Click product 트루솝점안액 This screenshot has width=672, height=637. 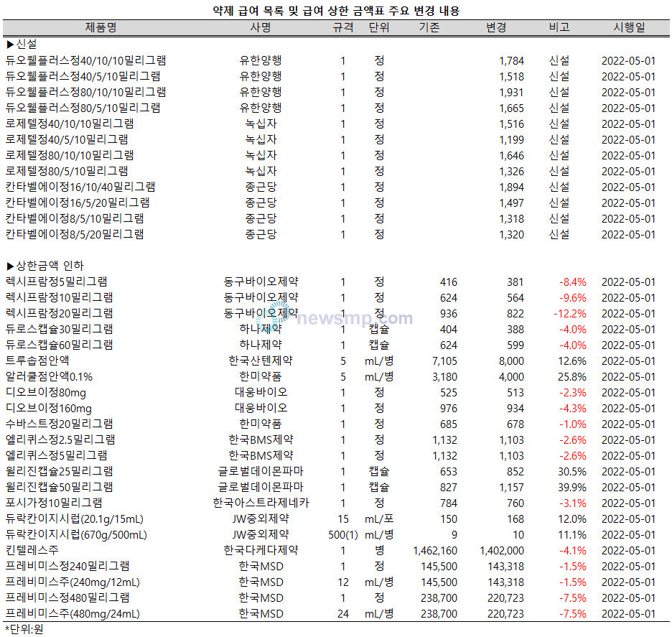pos(37,361)
